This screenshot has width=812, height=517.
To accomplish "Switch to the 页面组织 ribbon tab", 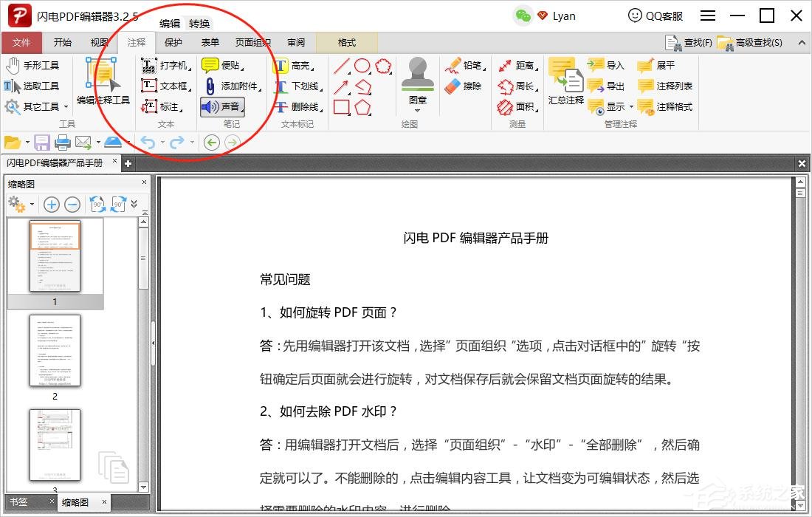I will coord(252,42).
